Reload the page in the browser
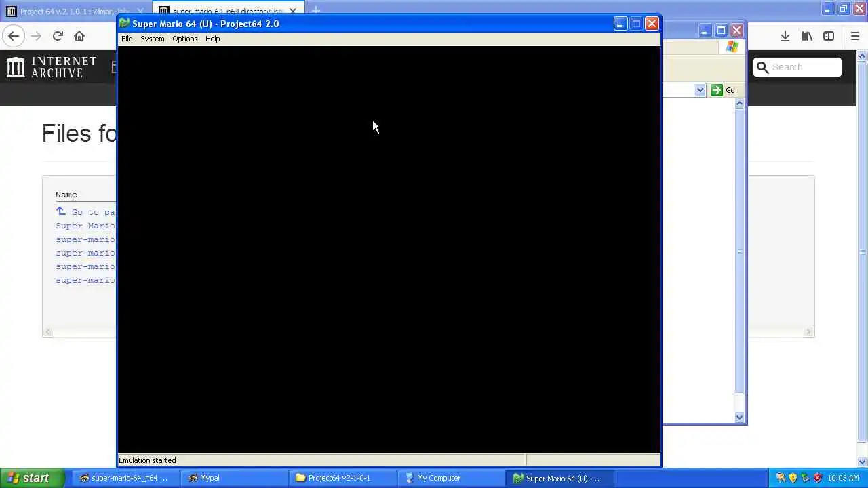The height and width of the screenshot is (488, 868). coord(58,36)
